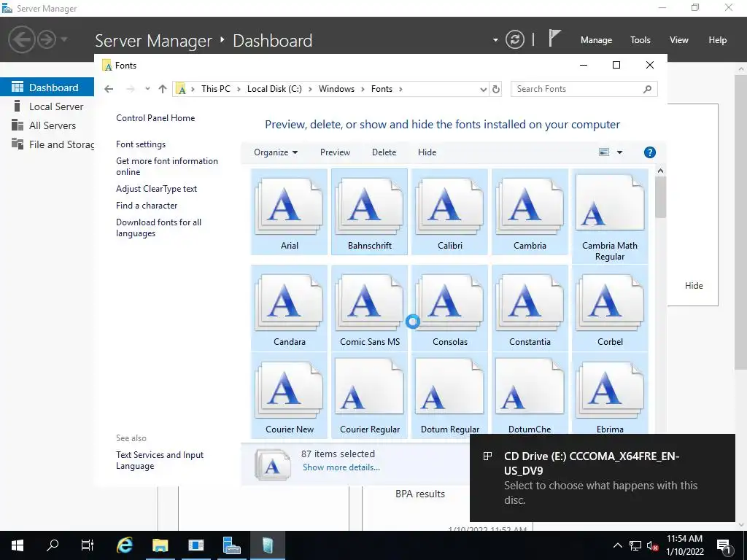Open Control Panel Home link

pos(155,118)
